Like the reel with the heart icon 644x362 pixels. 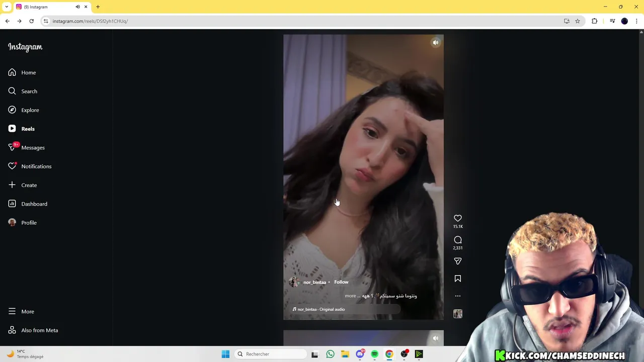pyautogui.click(x=458, y=218)
